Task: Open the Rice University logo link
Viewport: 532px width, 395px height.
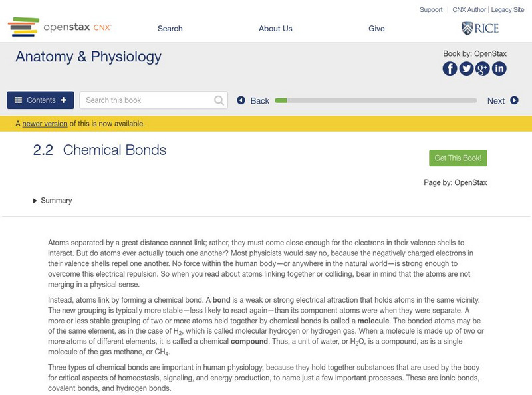Action: click(479, 28)
